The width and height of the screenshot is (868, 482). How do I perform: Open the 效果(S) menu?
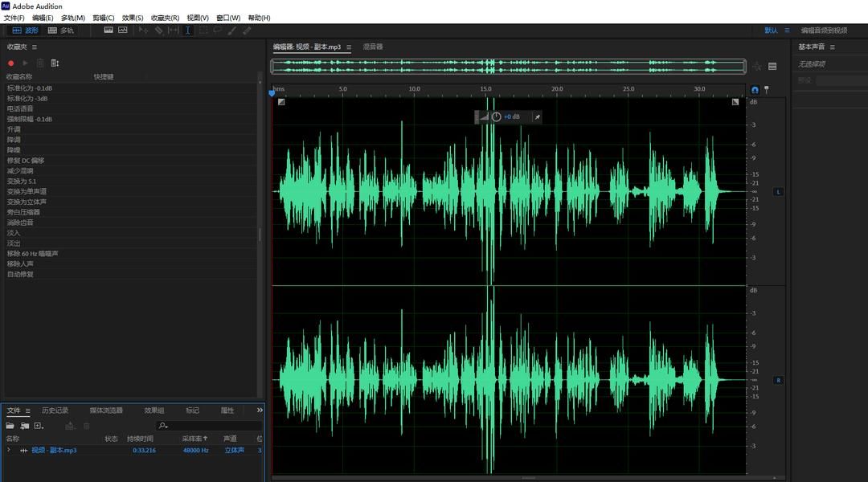coord(133,18)
